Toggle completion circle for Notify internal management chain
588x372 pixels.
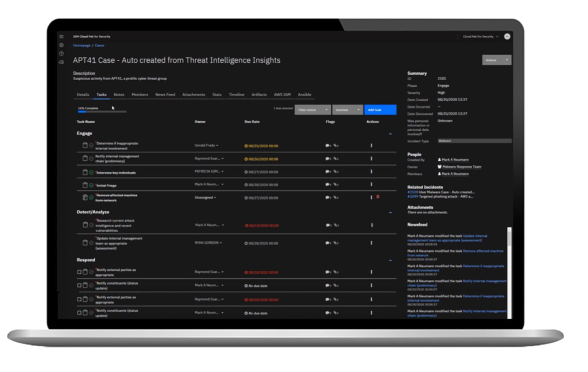click(x=91, y=159)
